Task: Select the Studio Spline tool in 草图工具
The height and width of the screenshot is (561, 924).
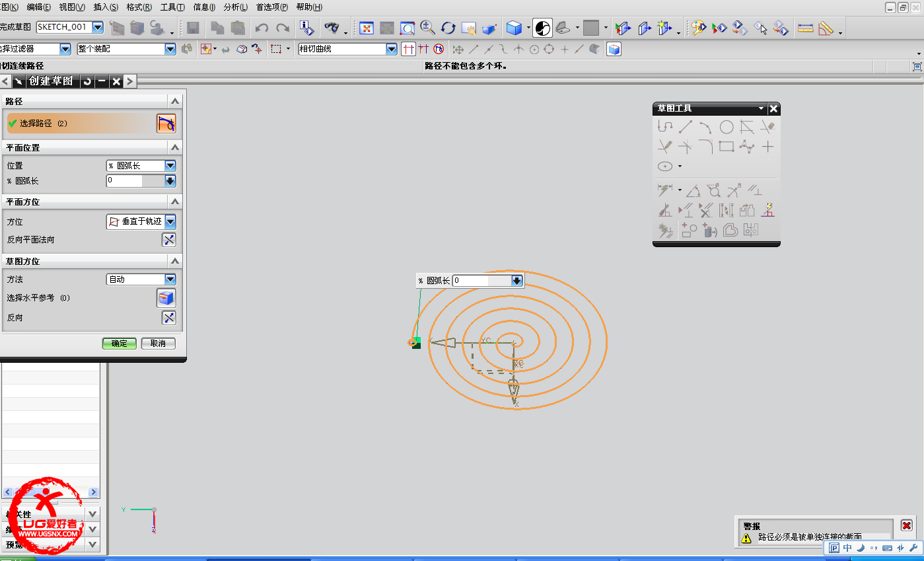Action: pyautogui.click(x=747, y=147)
